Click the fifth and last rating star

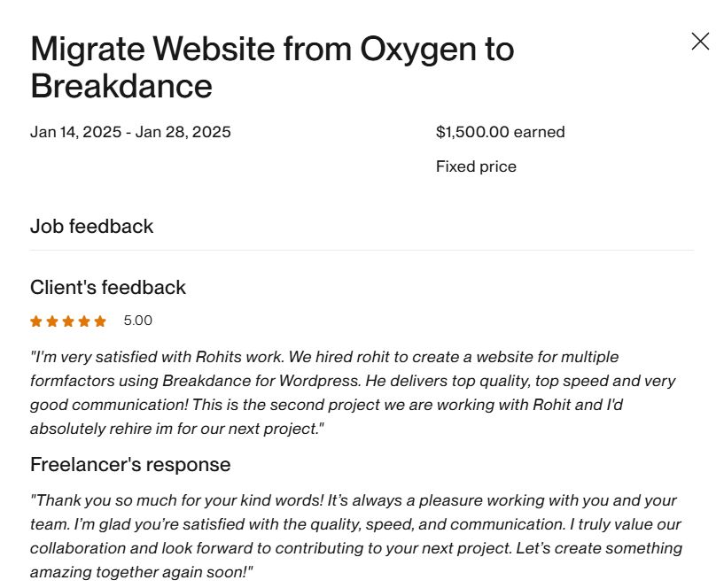(100, 321)
